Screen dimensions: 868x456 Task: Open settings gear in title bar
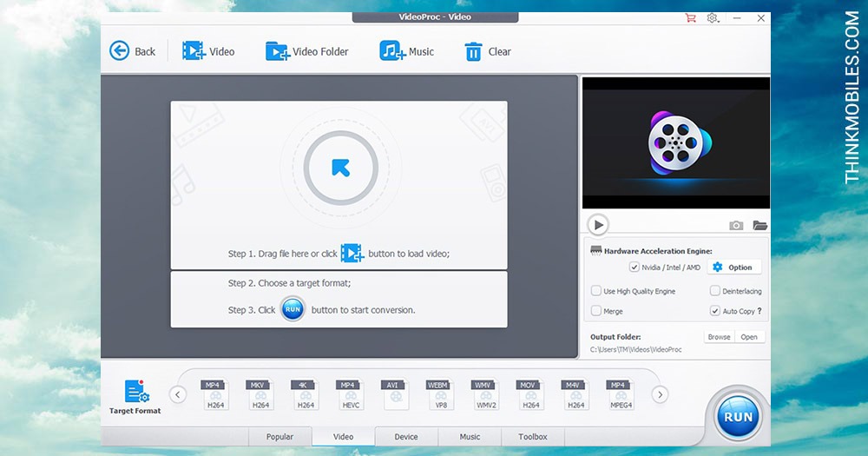tap(713, 18)
